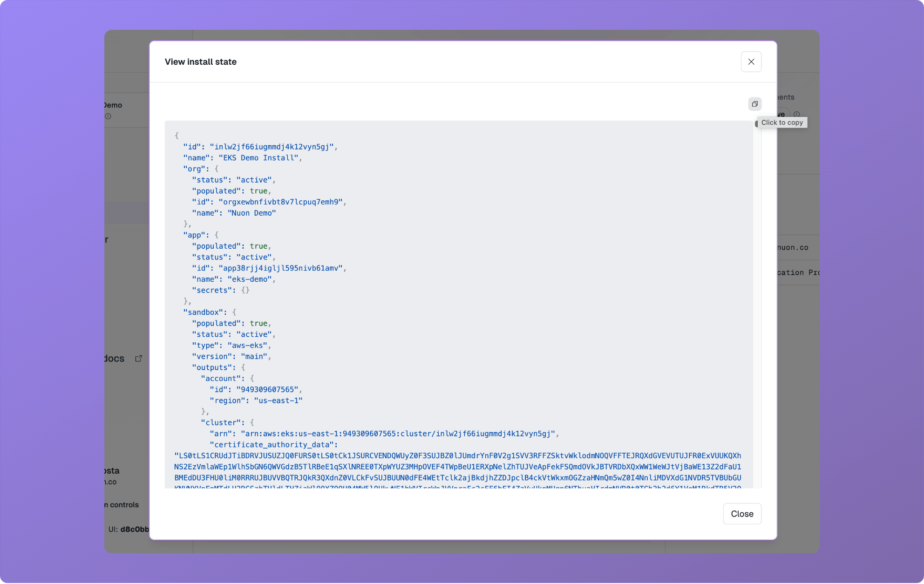Image resolution: width=924 pixels, height=584 pixels.
Task: Copy the install state JSON with copy icon
Action: (x=754, y=104)
